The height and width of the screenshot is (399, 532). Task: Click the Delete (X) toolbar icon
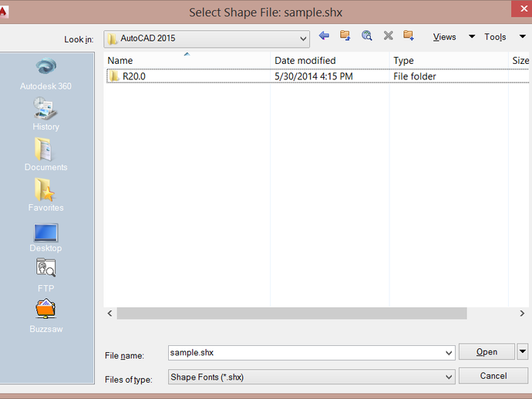388,35
